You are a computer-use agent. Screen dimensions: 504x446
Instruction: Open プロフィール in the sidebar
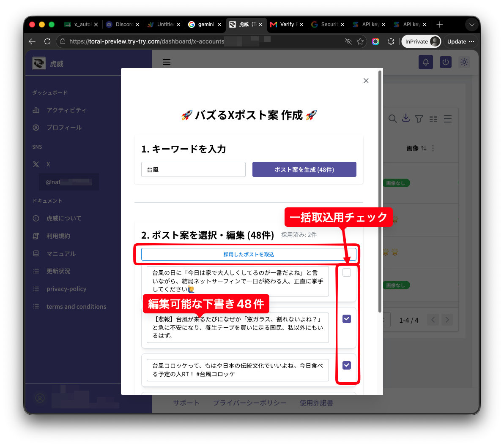point(64,128)
